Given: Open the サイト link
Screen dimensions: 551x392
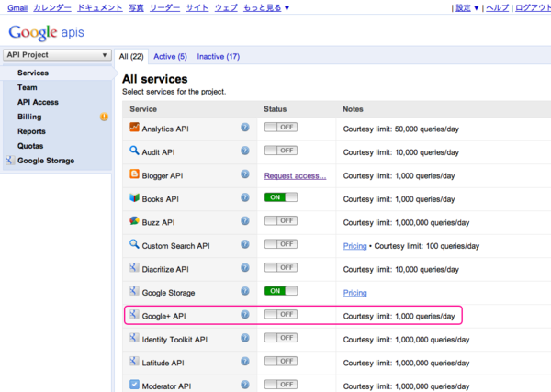Looking at the screenshot, I should coord(197,7).
